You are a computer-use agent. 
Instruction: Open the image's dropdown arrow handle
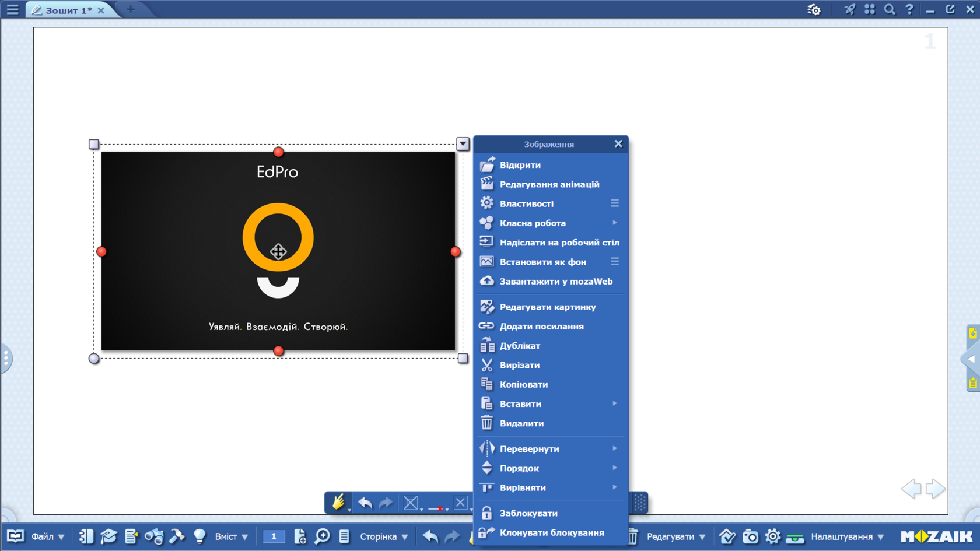click(x=463, y=144)
